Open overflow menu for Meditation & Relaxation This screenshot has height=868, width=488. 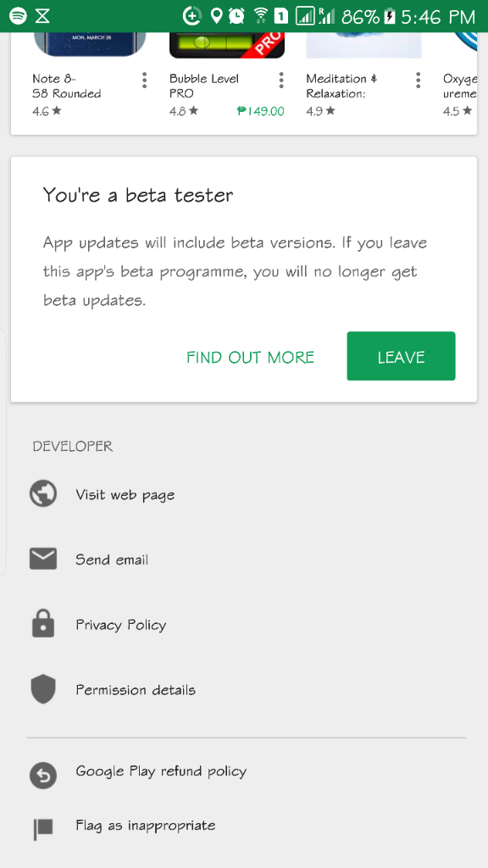pyautogui.click(x=418, y=81)
